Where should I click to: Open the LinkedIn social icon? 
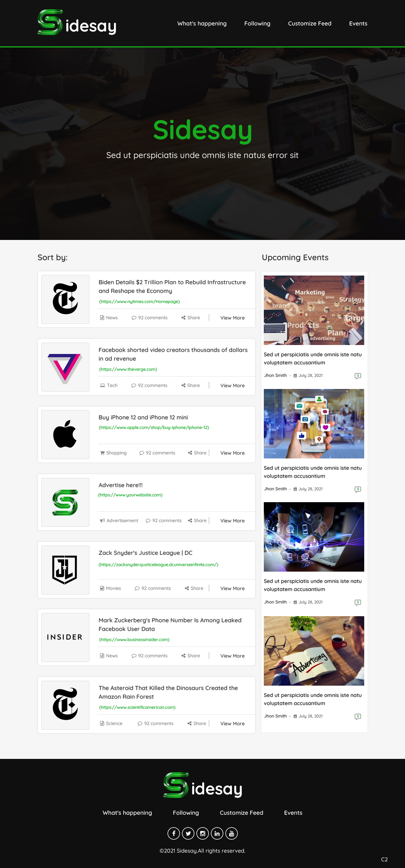(x=217, y=833)
